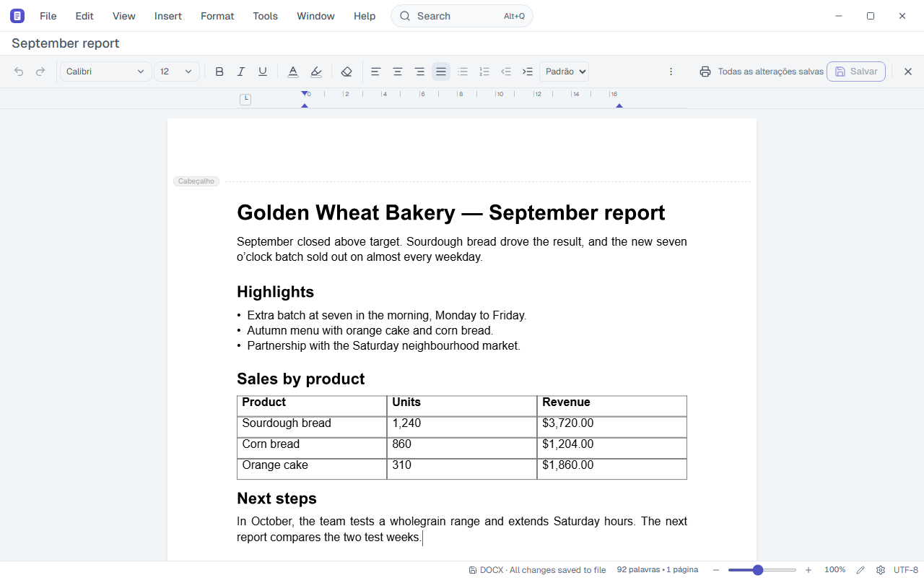Toggle italic formatting
924x578 pixels.
(x=241, y=72)
